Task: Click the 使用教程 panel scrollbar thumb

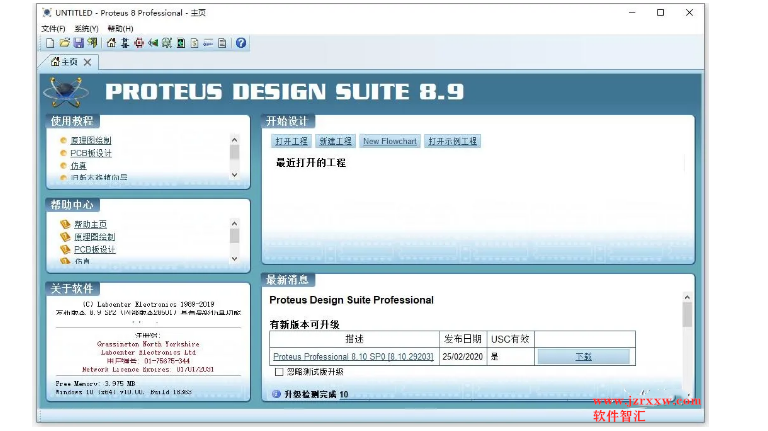Action: (x=235, y=152)
